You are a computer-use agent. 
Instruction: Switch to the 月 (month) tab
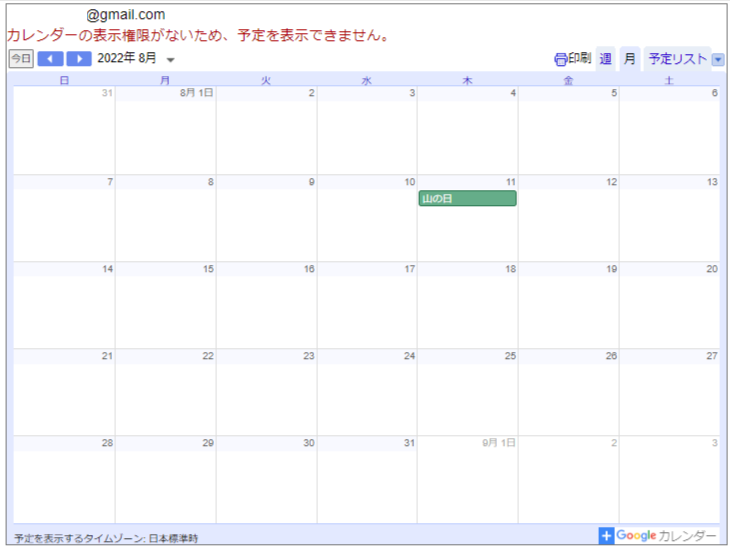pos(629,59)
